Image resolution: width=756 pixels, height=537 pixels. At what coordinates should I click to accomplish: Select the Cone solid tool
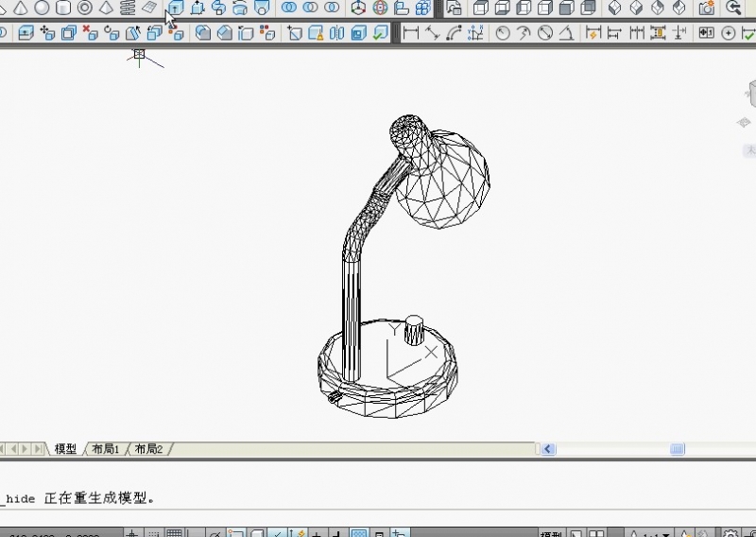coord(20,8)
